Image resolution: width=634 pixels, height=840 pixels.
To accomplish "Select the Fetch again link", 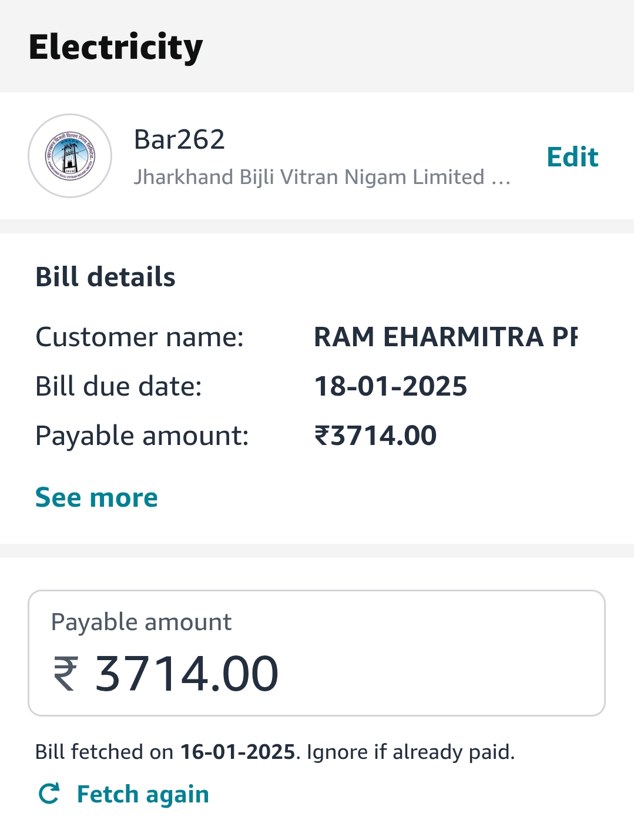I will tap(143, 794).
